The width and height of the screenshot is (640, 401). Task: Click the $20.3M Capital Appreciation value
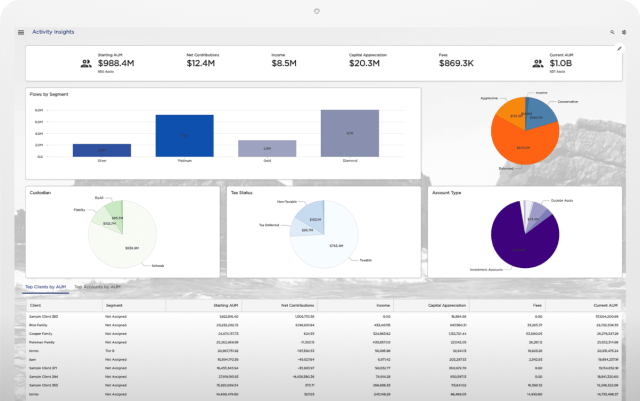click(x=364, y=63)
